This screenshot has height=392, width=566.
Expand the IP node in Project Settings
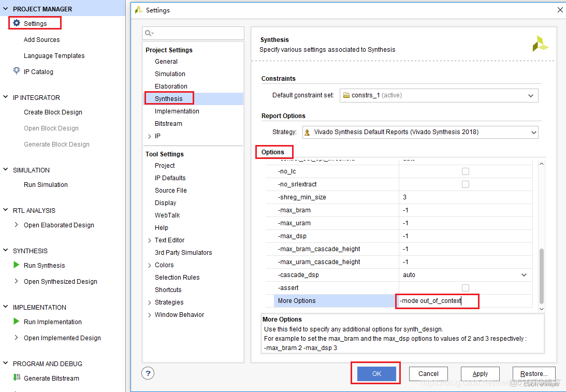[x=150, y=136]
